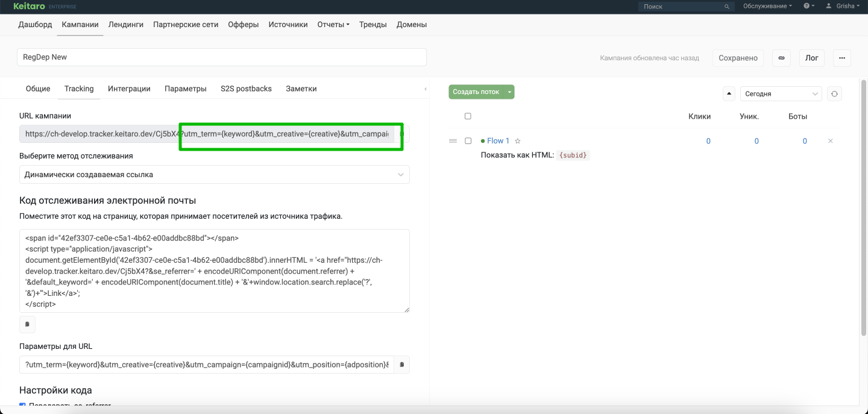Toggle the se_referrer checkbox
Viewport: 868px width, 414px height.
(x=22, y=406)
